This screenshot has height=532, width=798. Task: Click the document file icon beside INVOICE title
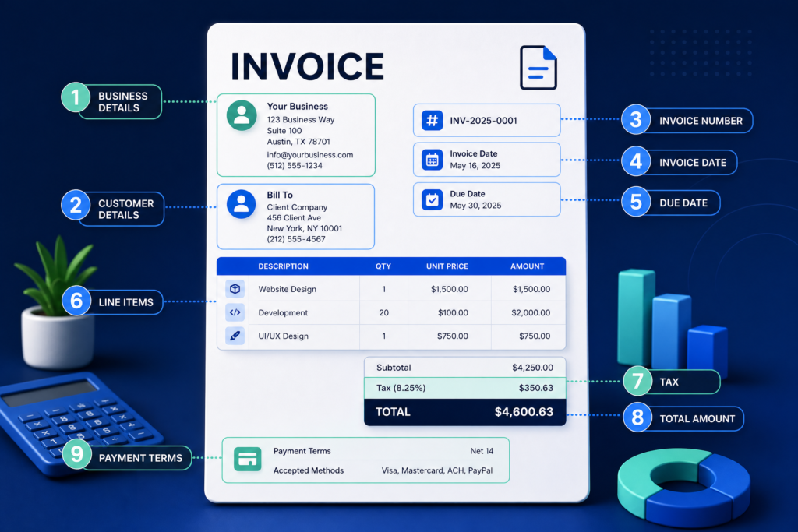538,68
